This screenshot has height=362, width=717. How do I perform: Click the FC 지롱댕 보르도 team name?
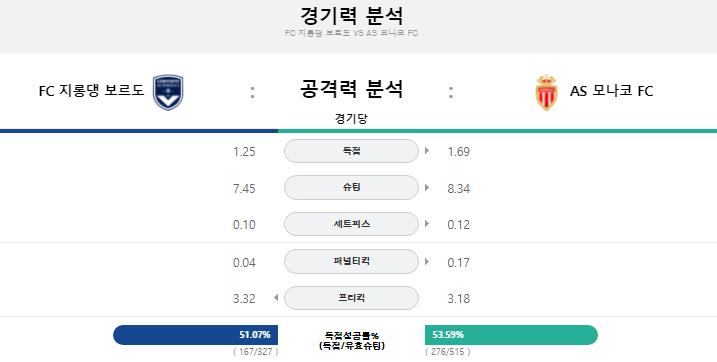pos(91,90)
